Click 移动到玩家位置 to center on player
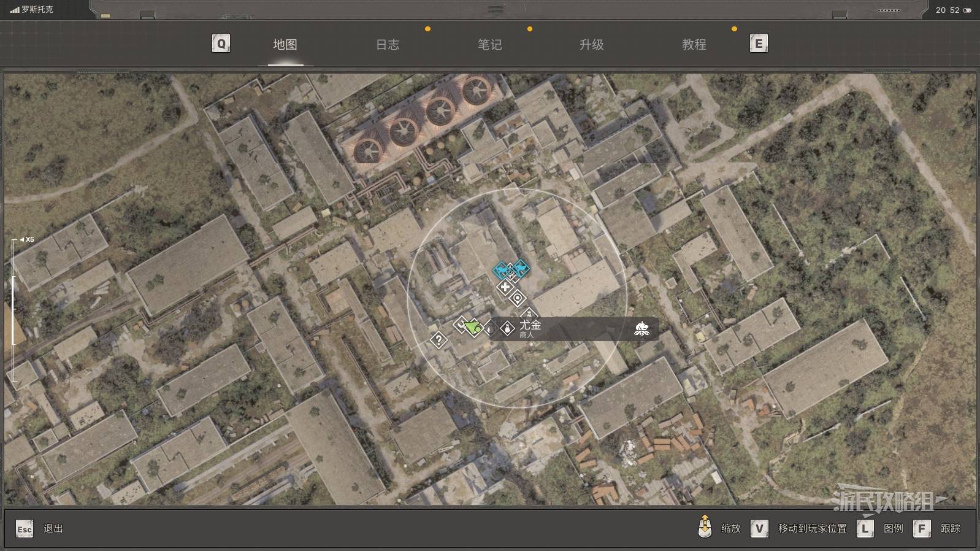The height and width of the screenshot is (551, 980). point(813,528)
